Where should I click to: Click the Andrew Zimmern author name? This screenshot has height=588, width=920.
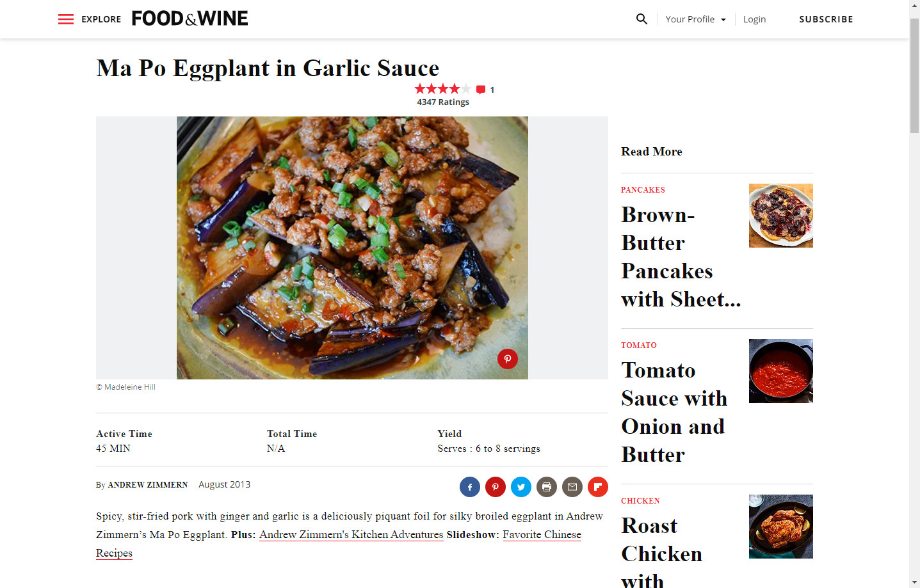[x=148, y=485]
